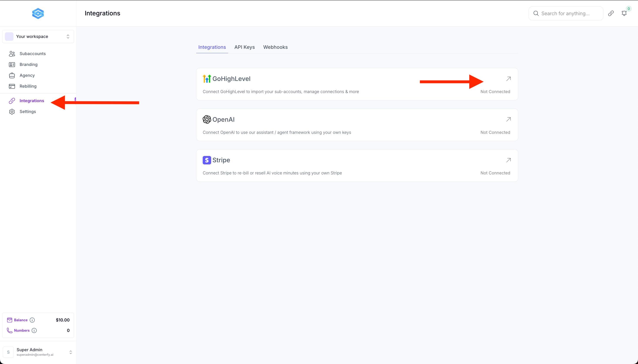Go to Branding page
638x364 pixels.
pyautogui.click(x=28, y=64)
